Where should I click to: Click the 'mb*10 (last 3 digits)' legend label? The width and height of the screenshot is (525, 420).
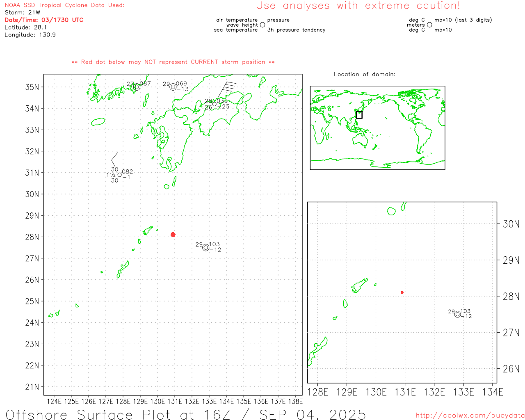463,20
